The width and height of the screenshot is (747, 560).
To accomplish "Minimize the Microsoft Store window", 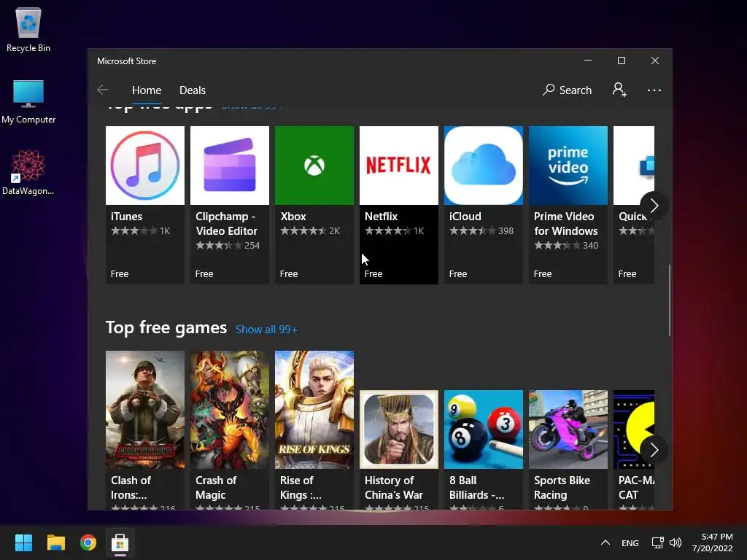I will [588, 61].
